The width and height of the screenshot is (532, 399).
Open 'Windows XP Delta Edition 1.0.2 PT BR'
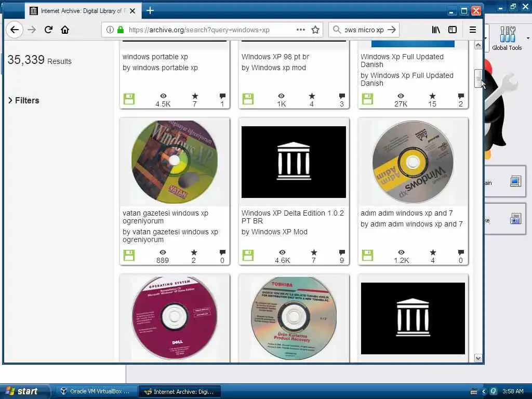292,217
